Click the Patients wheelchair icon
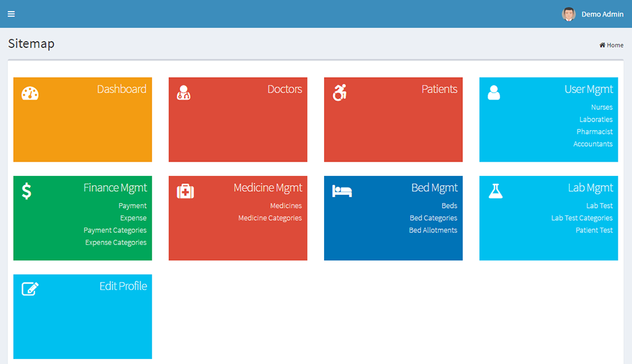Screen dimensions: 632x364 tap(339, 93)
